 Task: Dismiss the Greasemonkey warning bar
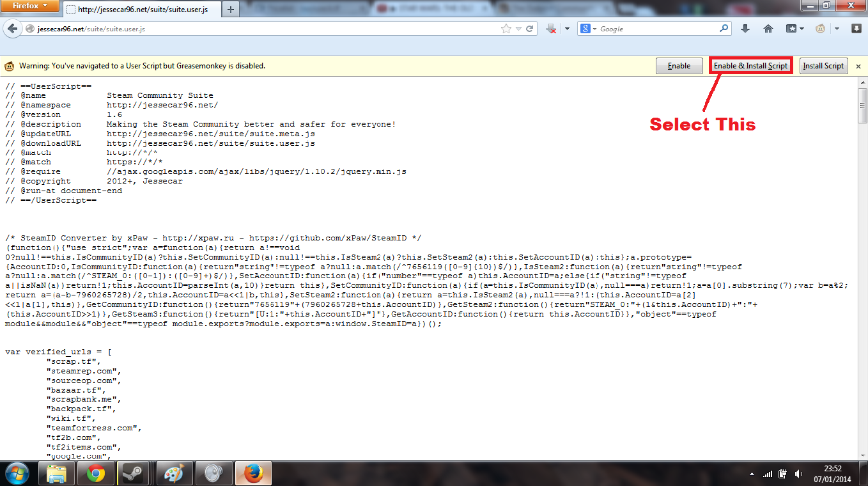tap(858, 66)
